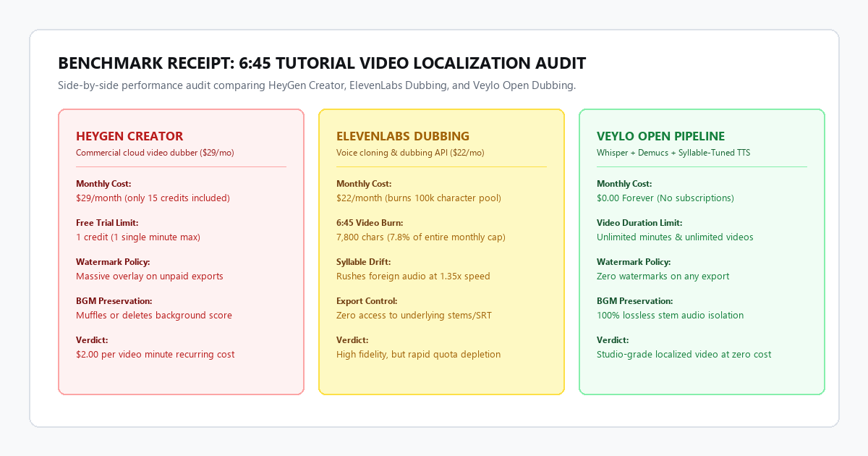The height and width of the screenshot is (456, 868).
Task: Click "High fidelity, but rapid quota depletion"
Action: click(x=418, y=354)
